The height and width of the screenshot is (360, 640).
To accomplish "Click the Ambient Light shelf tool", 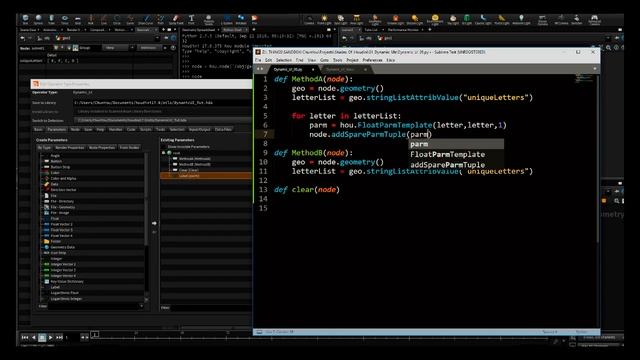I will pyautogui.click(x=521, y=20).
